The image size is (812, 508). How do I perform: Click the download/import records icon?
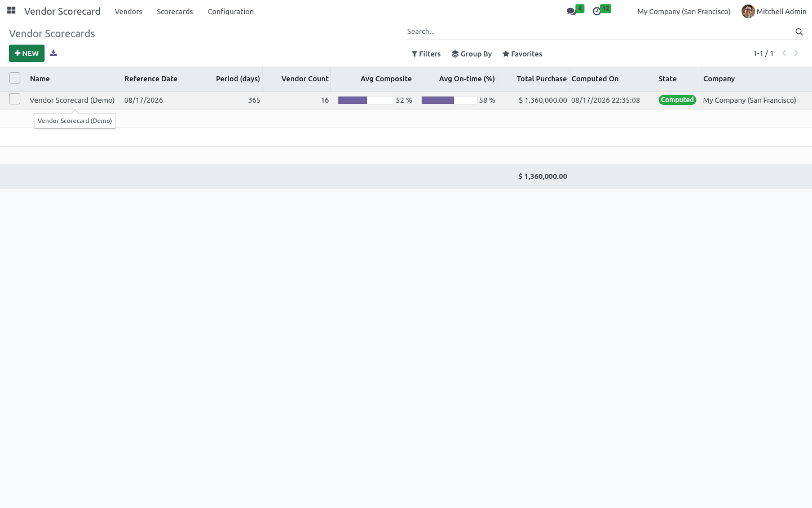54,53
